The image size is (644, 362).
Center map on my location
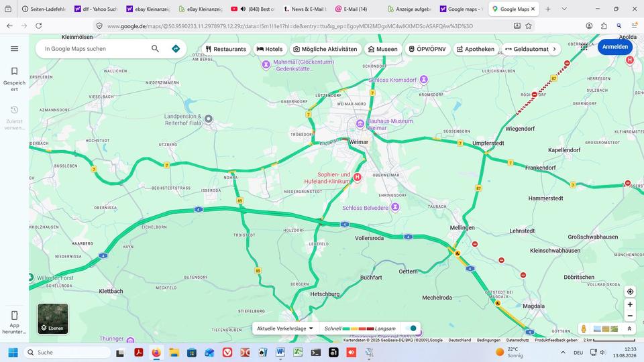point(630,292)
